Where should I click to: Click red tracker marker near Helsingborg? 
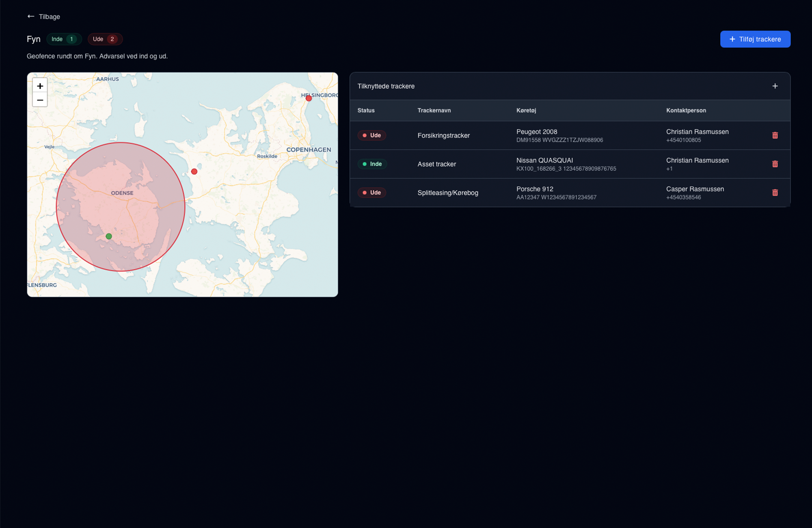click(309, 98)
